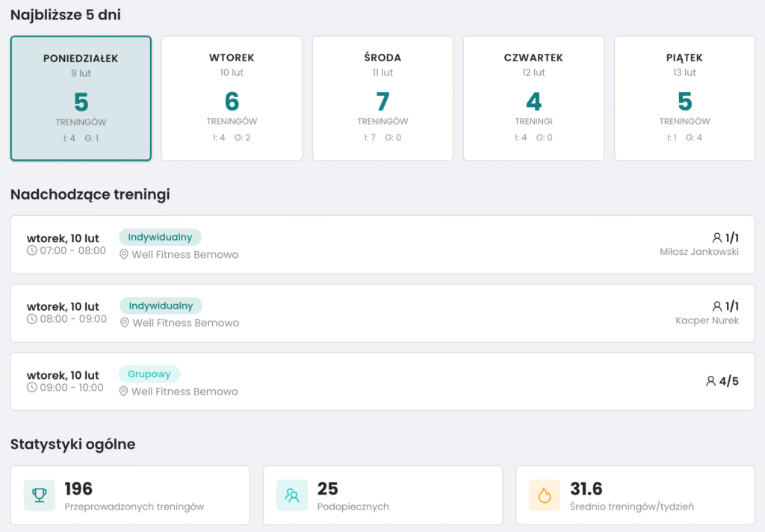The width and height of the screenshot is (765, 532).
Task: Click Miłosz Jankowski's name
Action: pos(699,252)
